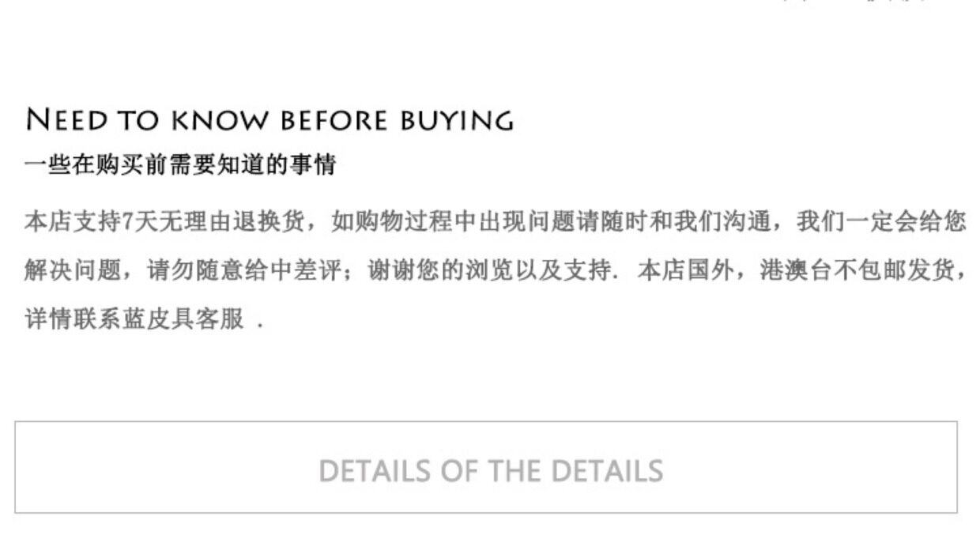Click the word "THE" in the banner
Screen dimensions: 980x558
(x=514, y=470)
